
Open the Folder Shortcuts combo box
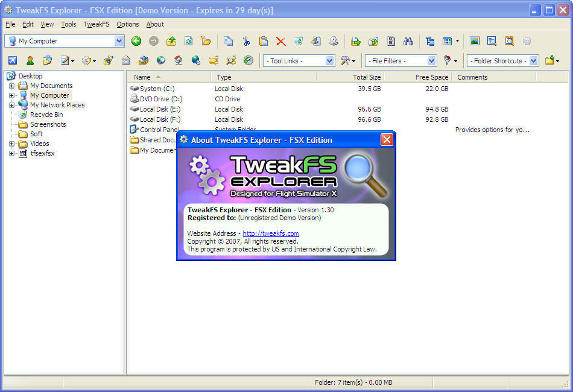tap(502, 61)
